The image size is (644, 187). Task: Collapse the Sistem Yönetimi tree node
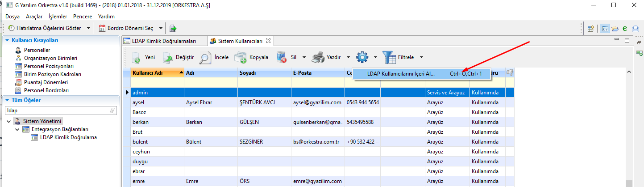(9, 121)
